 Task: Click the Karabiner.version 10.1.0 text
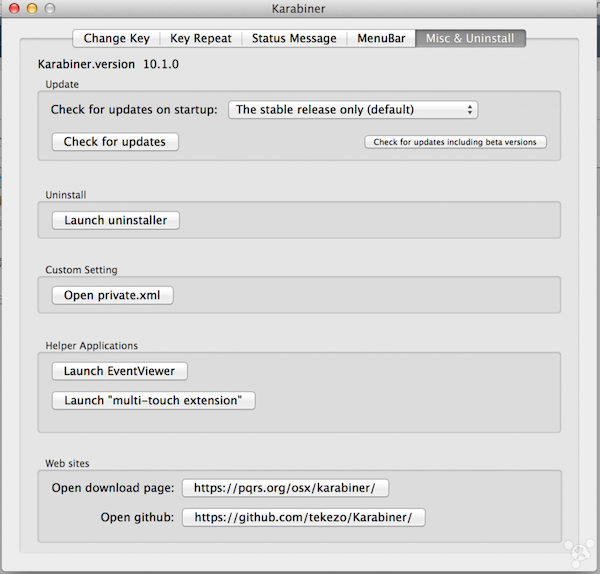pyautogui.click(x=108, y=64)
